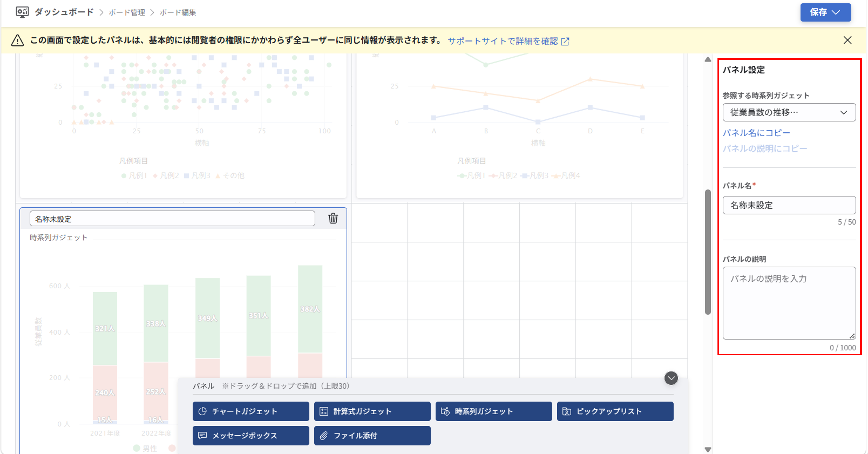Image resolution: width=868 pixels, height=454 pixels.
Task: Click the chart-clock icon on 時系列ガジェット
Action: point(445,411)
